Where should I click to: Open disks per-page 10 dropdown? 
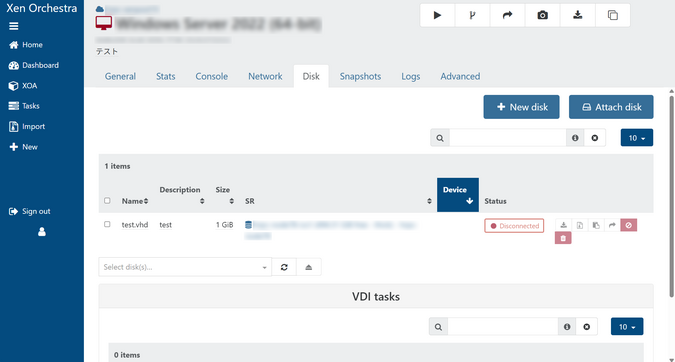coord(637,138)
